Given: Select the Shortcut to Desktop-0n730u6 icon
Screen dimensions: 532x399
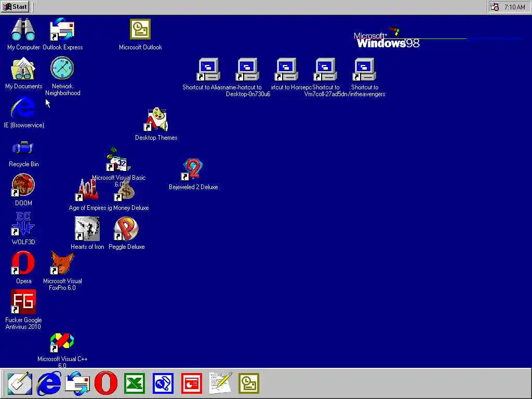Looking at the screenshot, I should coord(247,70).
